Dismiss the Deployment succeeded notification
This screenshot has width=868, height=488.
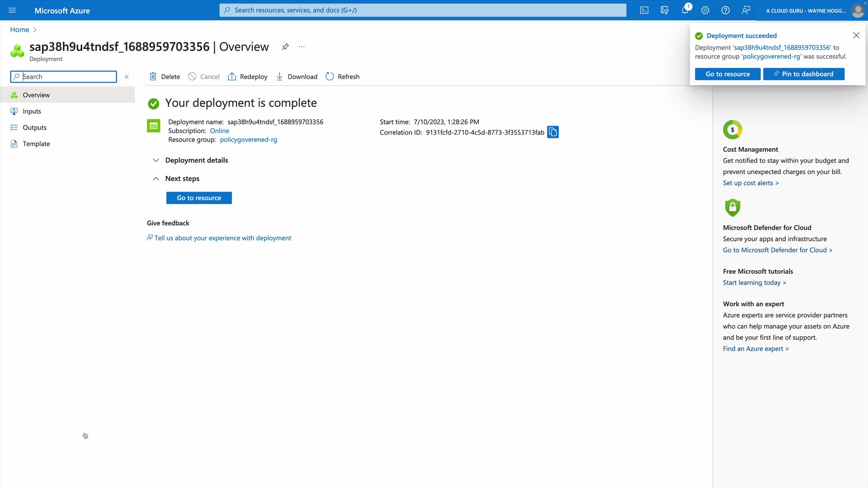(856, 35)
